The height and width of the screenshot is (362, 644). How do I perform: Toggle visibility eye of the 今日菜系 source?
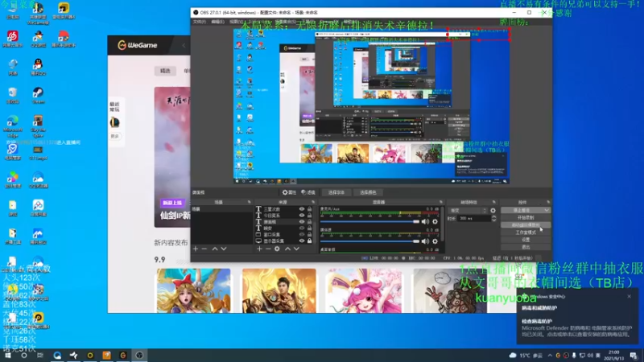[x=302, y=216]
